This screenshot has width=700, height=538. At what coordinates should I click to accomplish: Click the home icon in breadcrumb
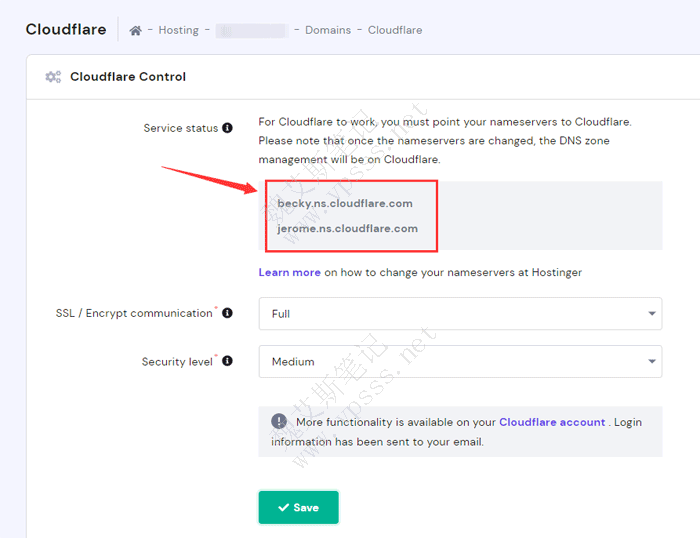136,30
